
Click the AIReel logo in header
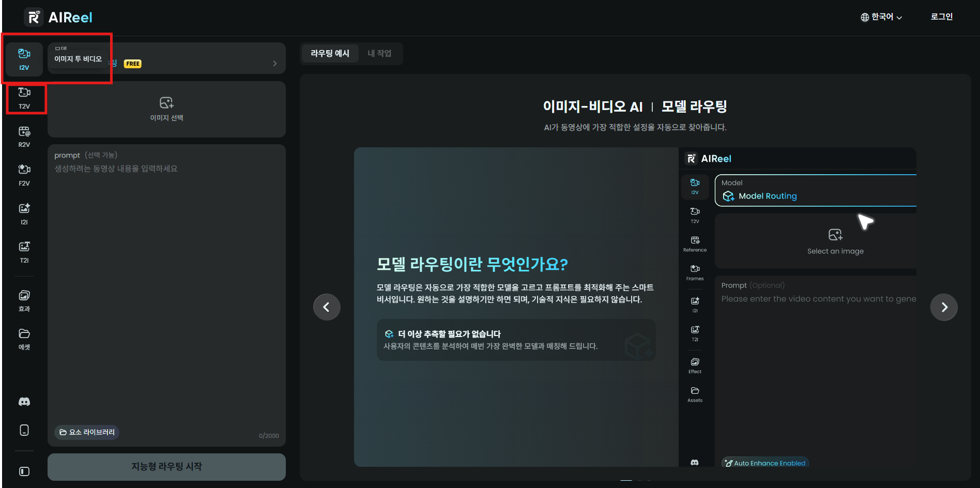58,18
